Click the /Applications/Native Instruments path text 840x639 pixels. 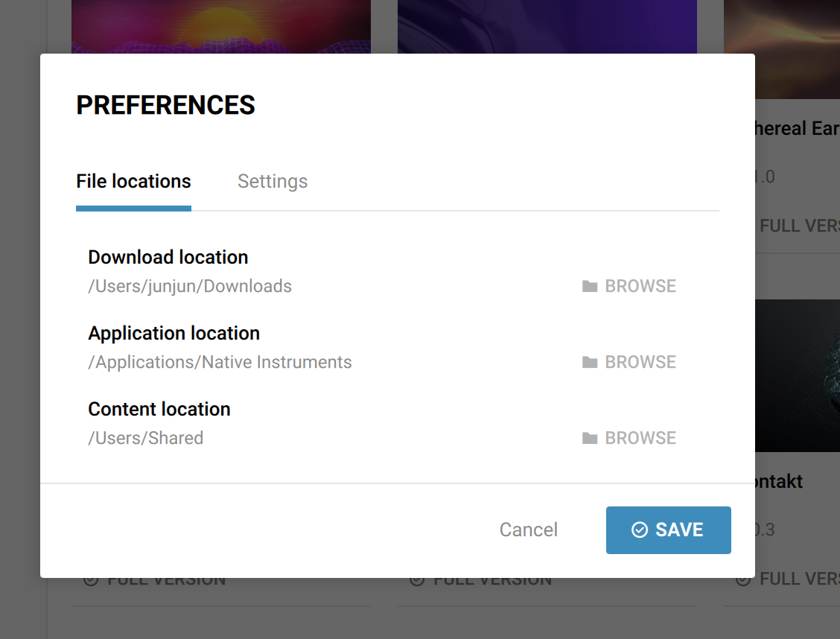click(x=220, y=362)
